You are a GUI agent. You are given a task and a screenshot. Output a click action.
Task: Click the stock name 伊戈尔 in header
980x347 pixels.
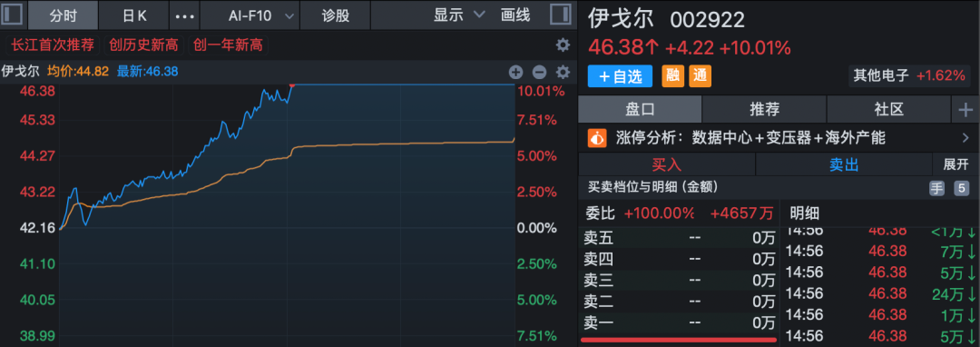pyautogui.click(x=621, y=18)
